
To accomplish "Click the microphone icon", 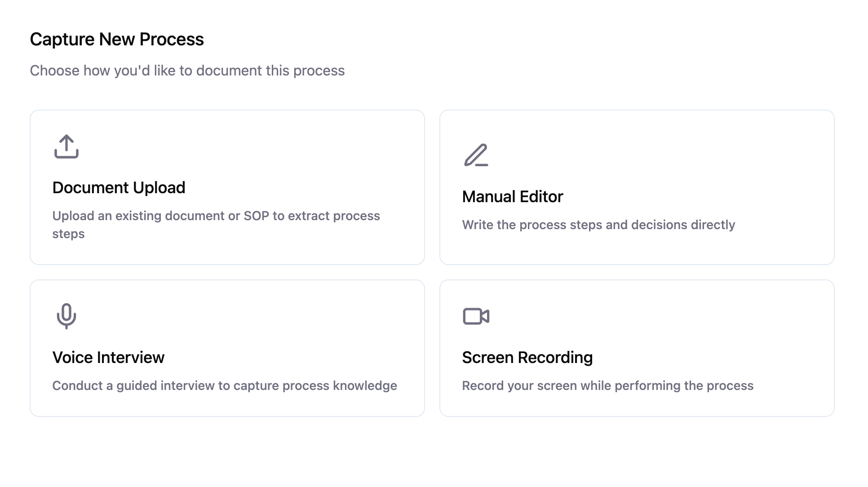I will coord(66,316).
